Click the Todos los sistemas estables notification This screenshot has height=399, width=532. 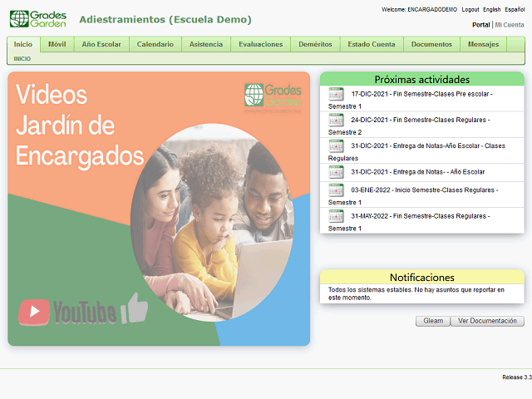416,293
